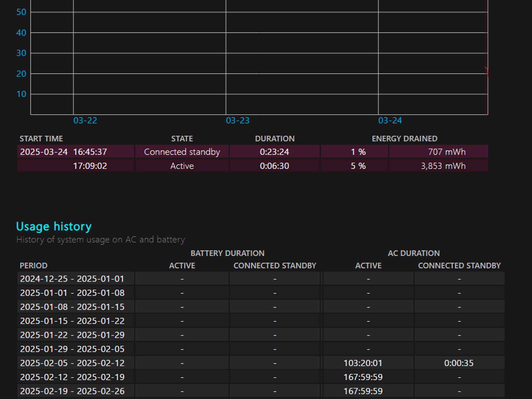Click the 03-24 date label on chart
This screenshot has width=532, height=399.
[x=390, y=120]
